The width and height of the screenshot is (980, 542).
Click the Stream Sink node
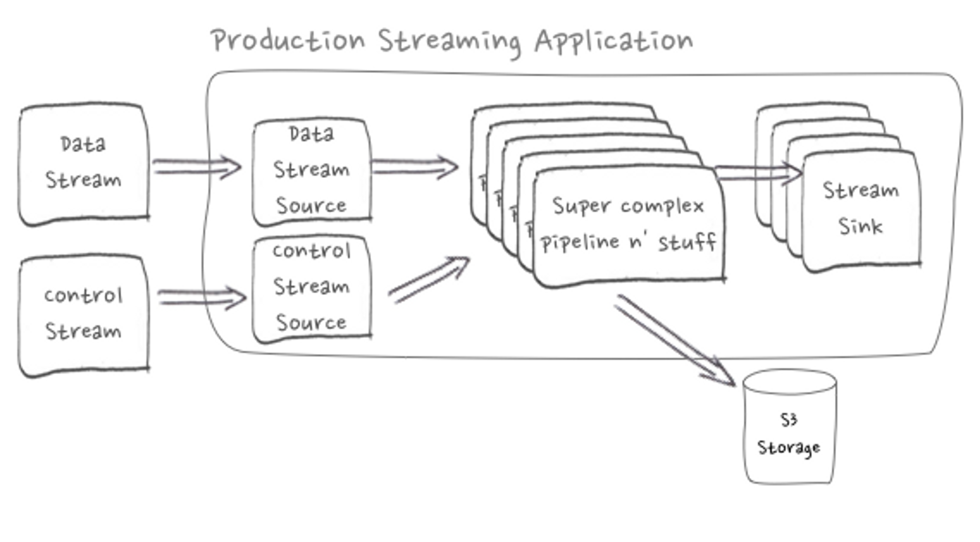(855, 200)
